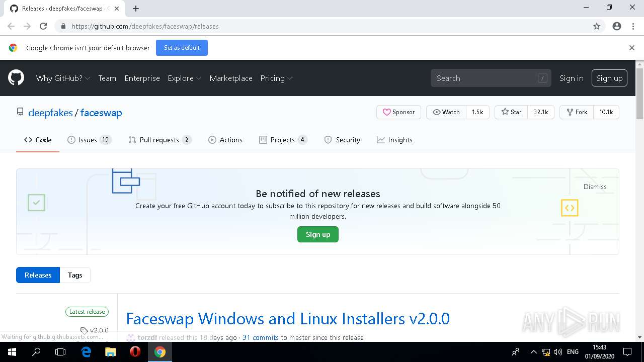Star the faceswap repository
The width and height of the screenshot is (644, 362).
511,112
